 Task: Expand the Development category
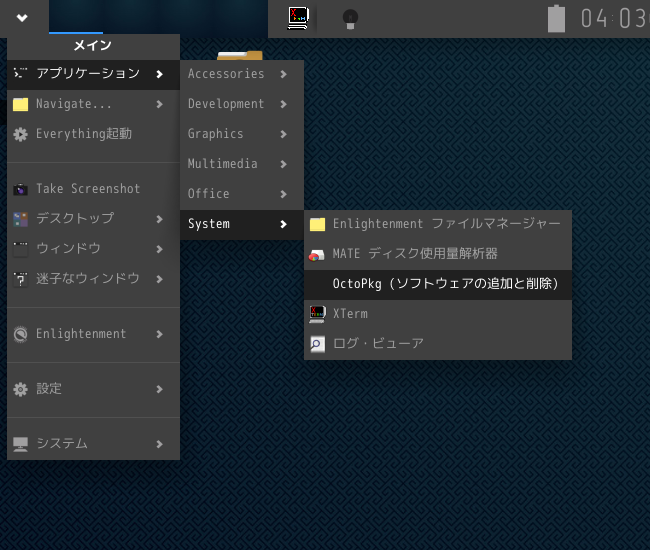[242, 104]
